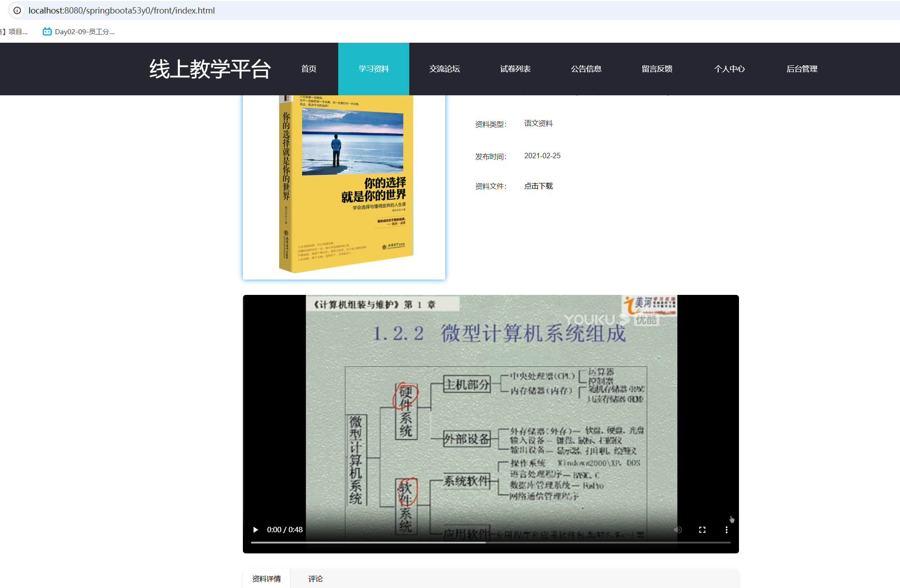Go to 首页 in navigation bar
Screen dimensions: 900x588
coord(309,69)
